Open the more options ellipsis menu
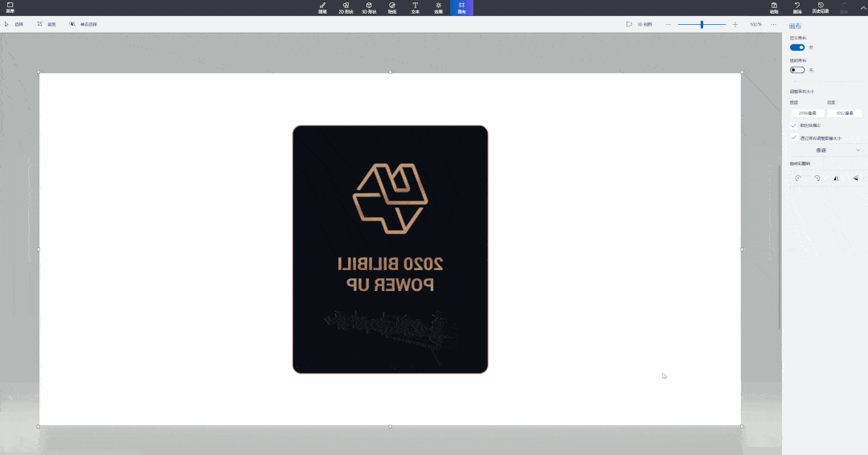The image size is (868, 455). tap(773, 25)
